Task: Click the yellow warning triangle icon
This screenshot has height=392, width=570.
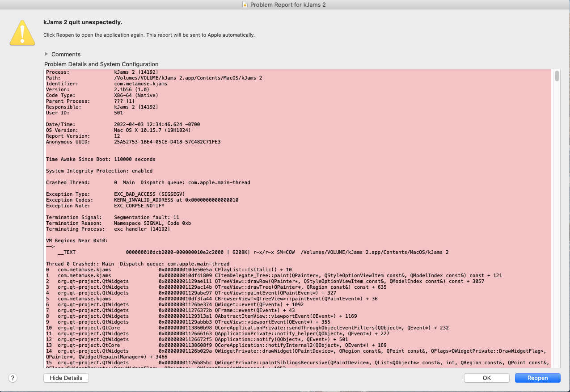Action: pyautogui.click(x=22, y=33)
